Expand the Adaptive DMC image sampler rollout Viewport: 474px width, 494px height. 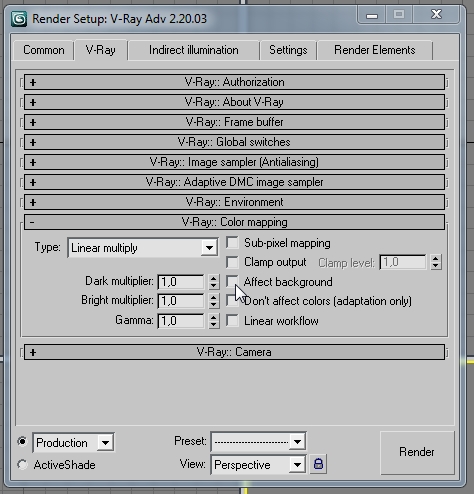coord(234,182)
